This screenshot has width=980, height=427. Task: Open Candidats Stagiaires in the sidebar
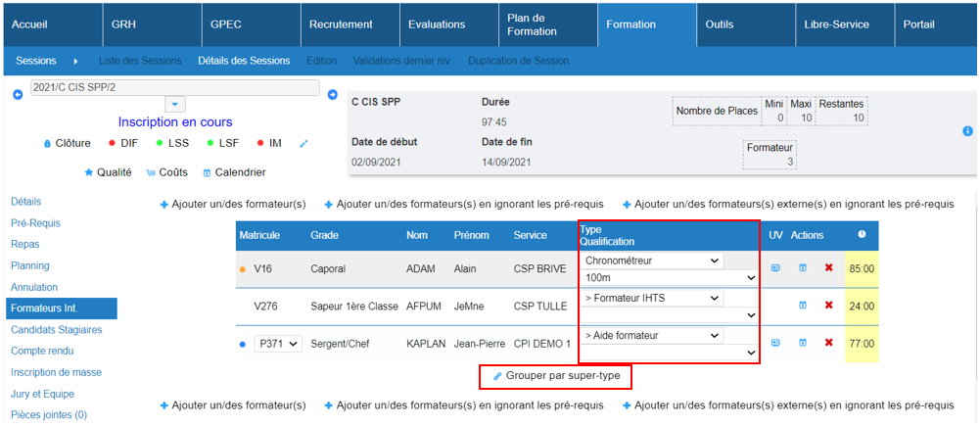click(x=56, y=330)
